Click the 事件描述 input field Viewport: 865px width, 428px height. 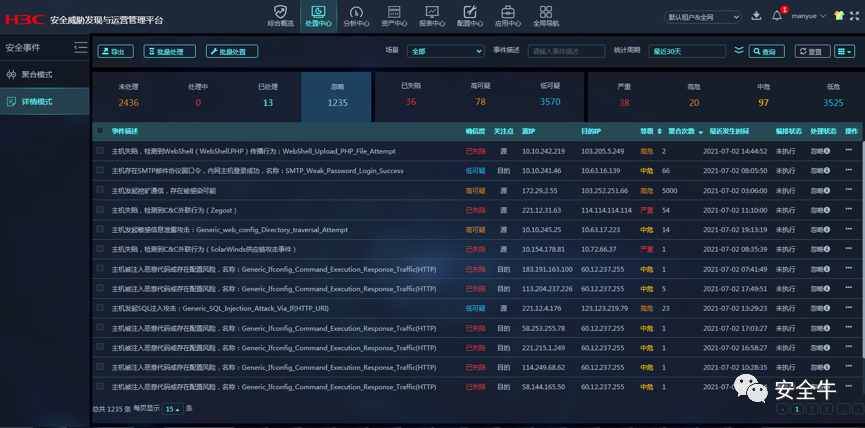click(x=567, y=51)
